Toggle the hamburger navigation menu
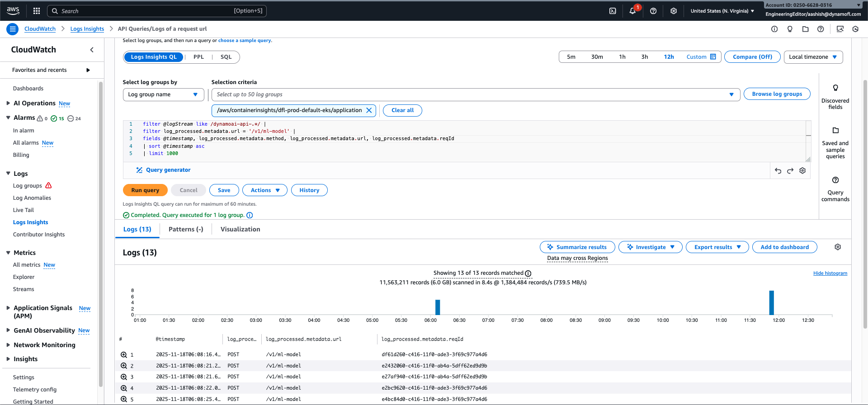The height and width of the screenshot is (405, 868). (13, 29)
